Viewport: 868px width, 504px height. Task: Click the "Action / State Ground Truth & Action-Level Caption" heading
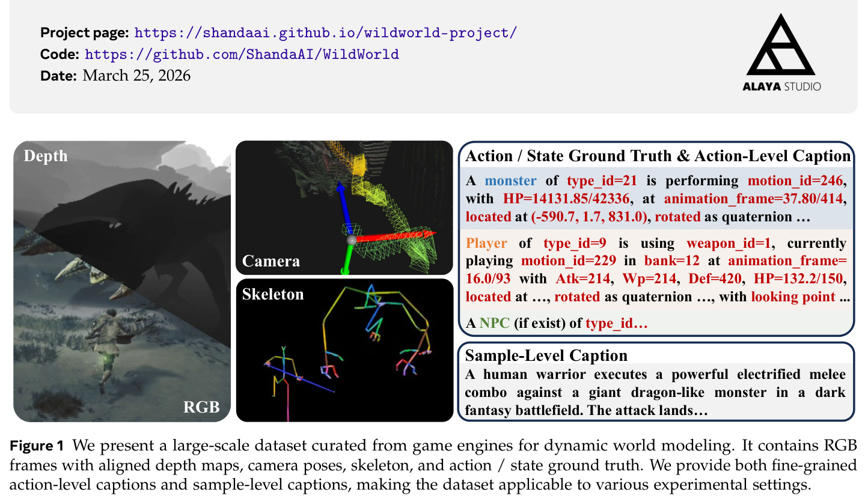[x=659, y=156]
